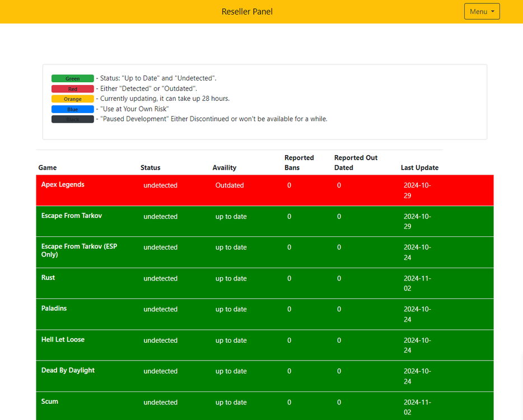
Task: Click the Orange status legend badge
Action: [x=73, y=99]
